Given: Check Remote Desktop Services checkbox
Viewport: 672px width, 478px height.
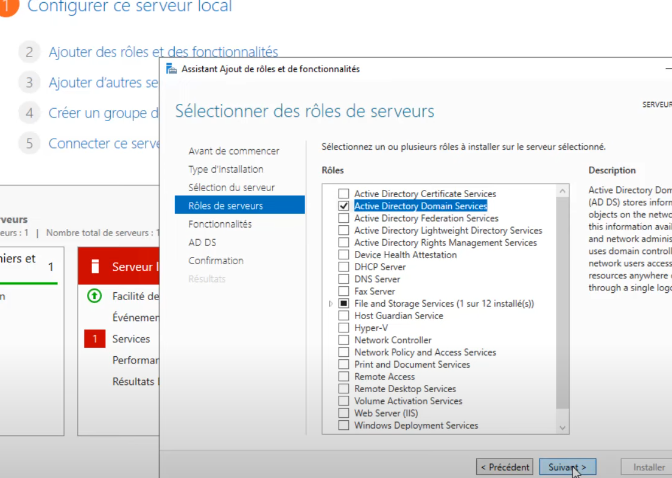Looking at the screenshot, I should (x=343, y=389).
